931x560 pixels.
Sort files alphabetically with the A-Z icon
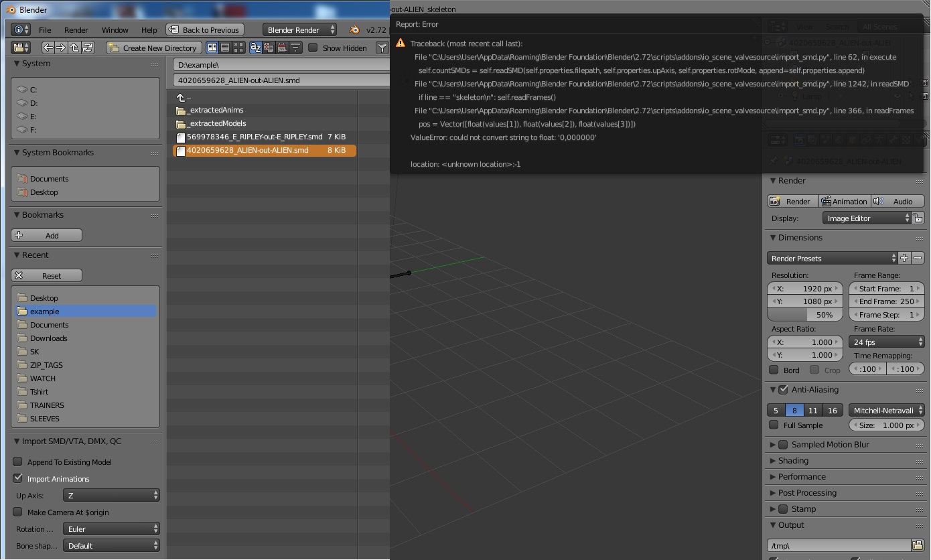255,48
